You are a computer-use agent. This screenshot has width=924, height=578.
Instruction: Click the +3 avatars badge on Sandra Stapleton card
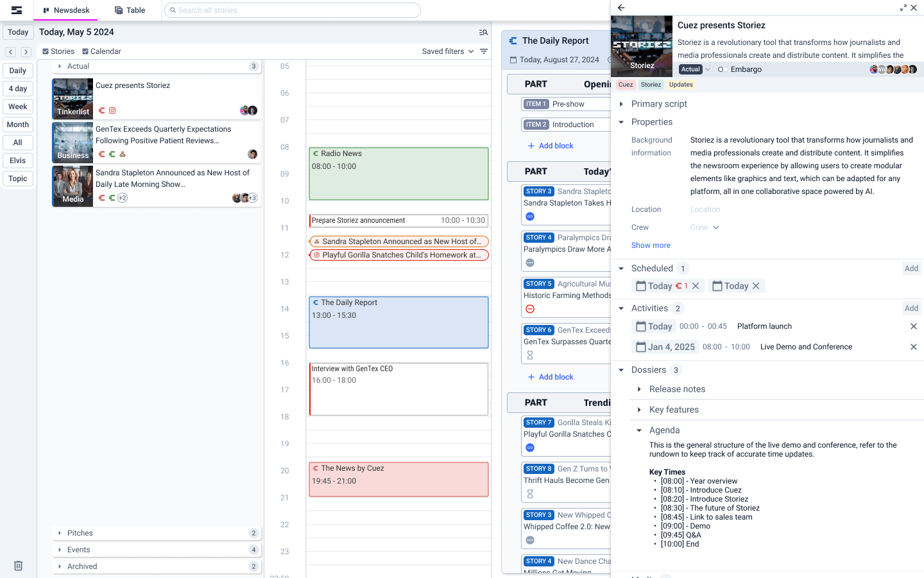click(253, 198)
